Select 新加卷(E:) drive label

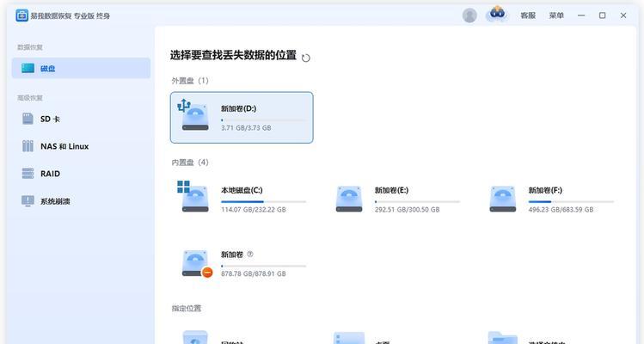[x=391, y=190]
